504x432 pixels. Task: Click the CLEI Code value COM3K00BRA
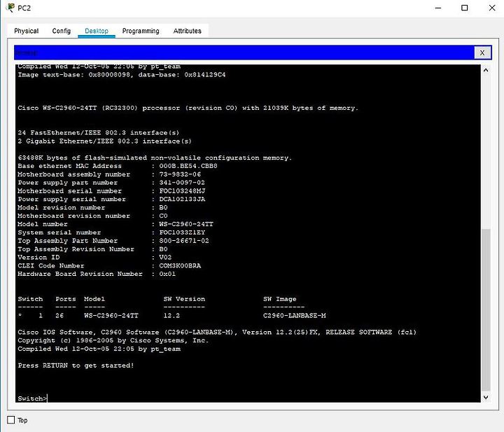180,265
